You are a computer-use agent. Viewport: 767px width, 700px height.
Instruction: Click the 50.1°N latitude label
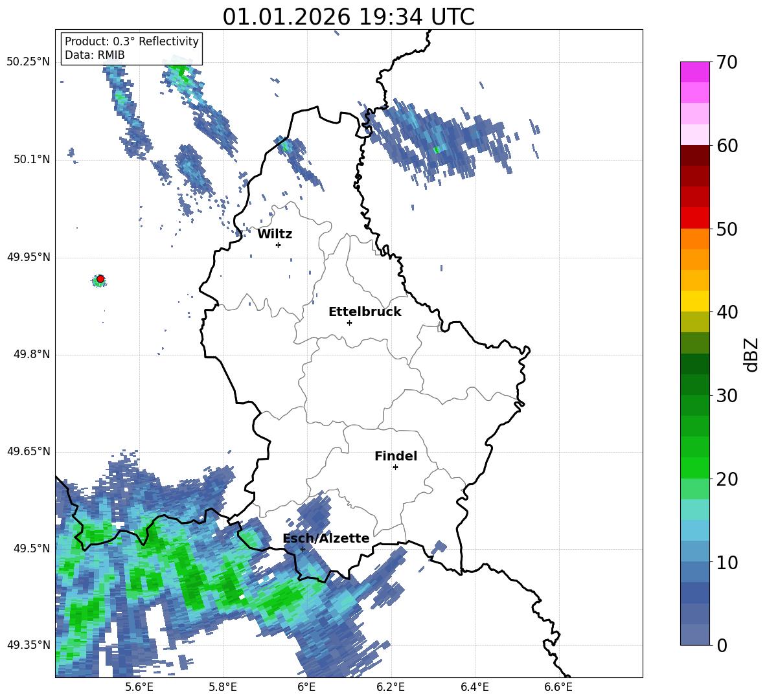click(x=32, y=159)
